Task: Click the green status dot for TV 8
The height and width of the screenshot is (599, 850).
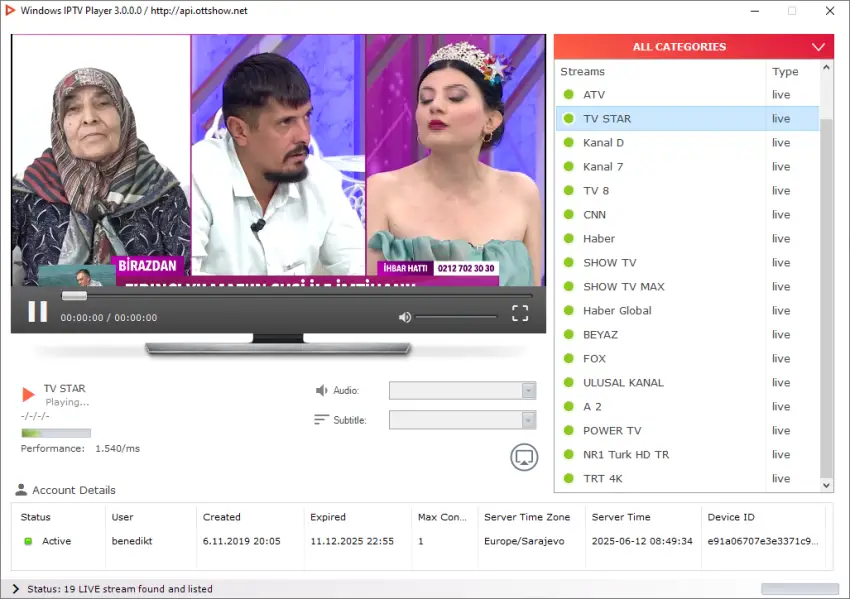Action: [x=569, y=190]
